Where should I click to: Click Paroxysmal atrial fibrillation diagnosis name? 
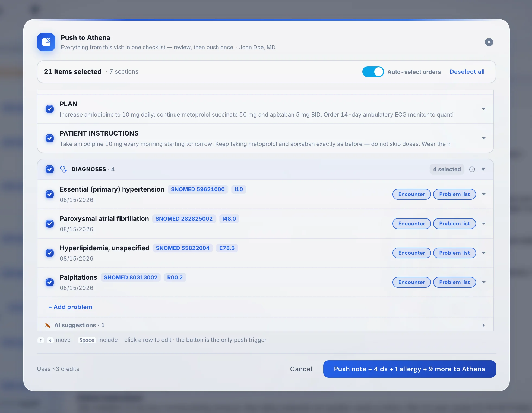(x=104, y=219)
